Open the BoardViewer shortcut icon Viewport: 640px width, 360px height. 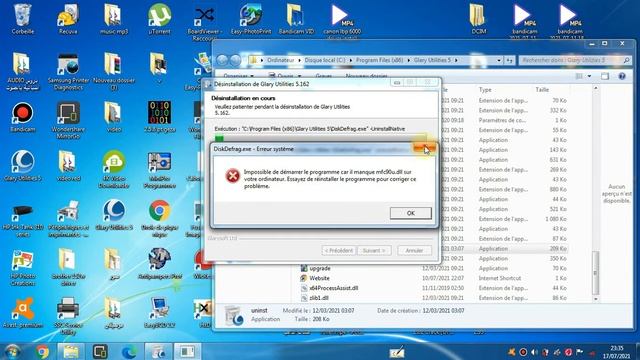click(204, 22)
